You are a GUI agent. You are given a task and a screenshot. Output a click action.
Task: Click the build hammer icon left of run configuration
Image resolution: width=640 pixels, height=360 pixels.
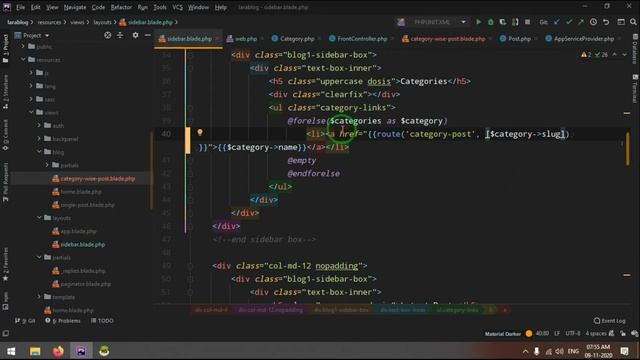401,22
